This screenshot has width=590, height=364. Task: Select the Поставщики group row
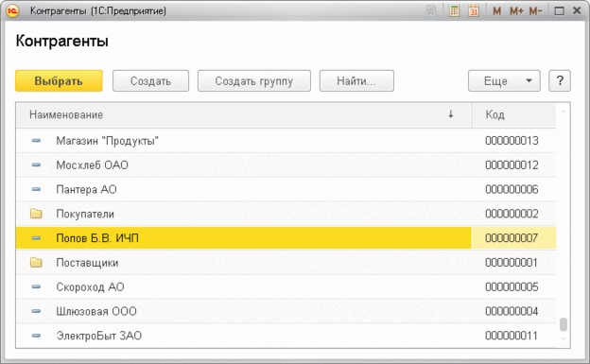[x=286, y=263]
